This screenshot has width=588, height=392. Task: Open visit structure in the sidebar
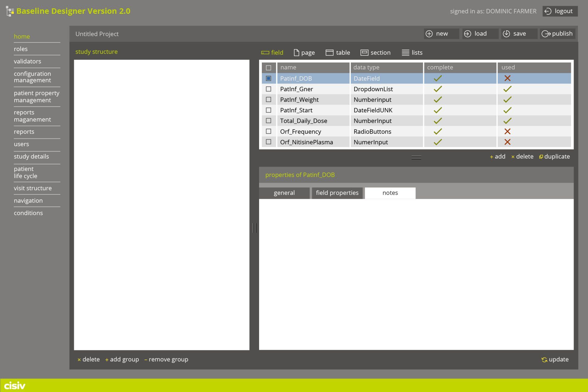[32, 188]
